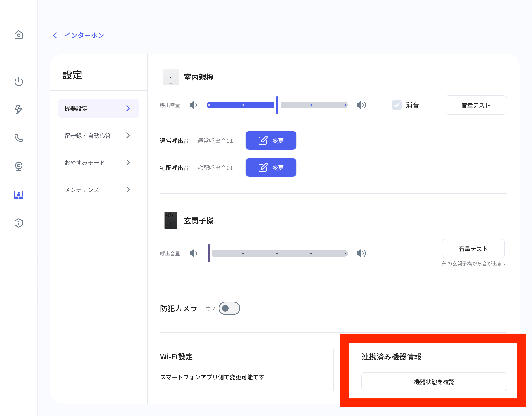Open the phone handset sidebar icon
532x416 pixels.
pos(18,138)
